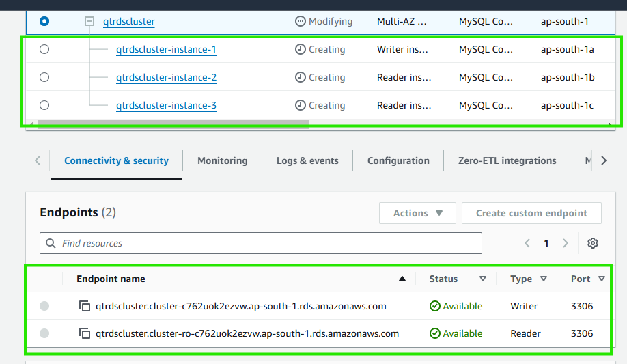Switch to the Monitoring tab
This screenshot has height=364, width=627.
pyautogui.click(x=223, y=160)
